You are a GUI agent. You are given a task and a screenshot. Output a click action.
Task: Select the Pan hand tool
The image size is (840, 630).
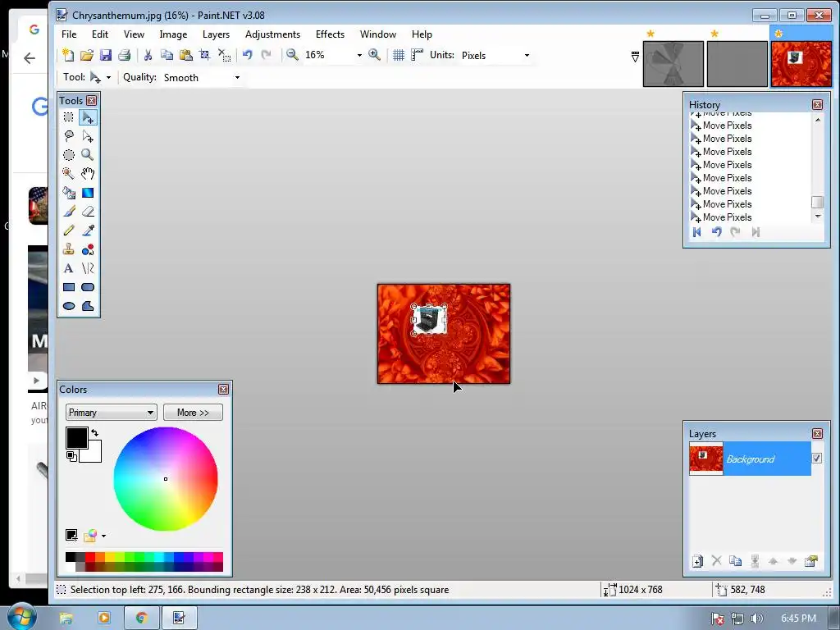(x=88, y=174)
